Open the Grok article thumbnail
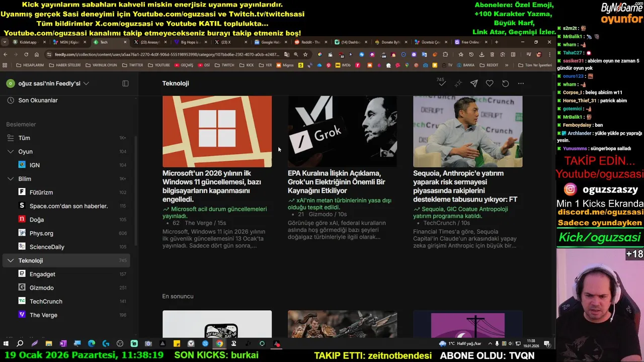Screen dimensions: 644x362 pyautogui.click(x=342, y=131)
